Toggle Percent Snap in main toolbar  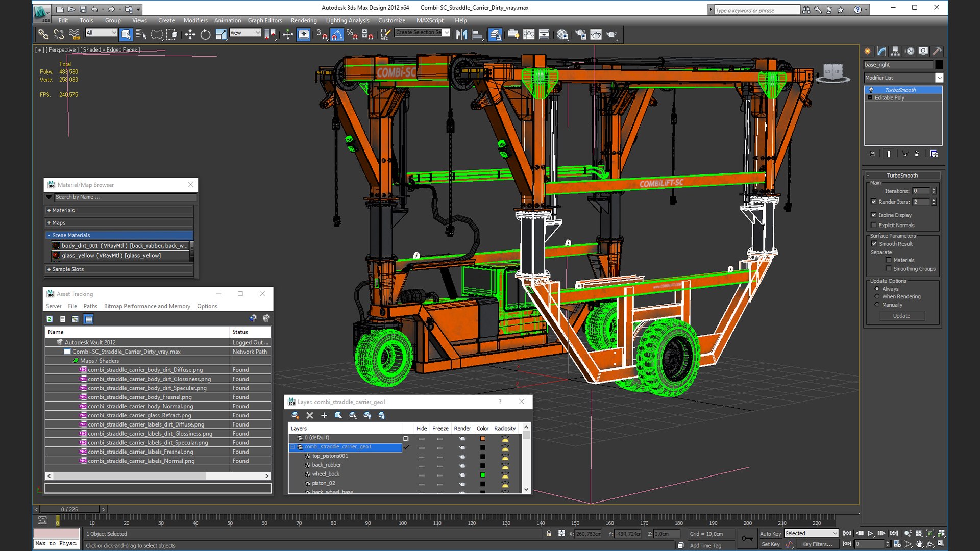352,34
